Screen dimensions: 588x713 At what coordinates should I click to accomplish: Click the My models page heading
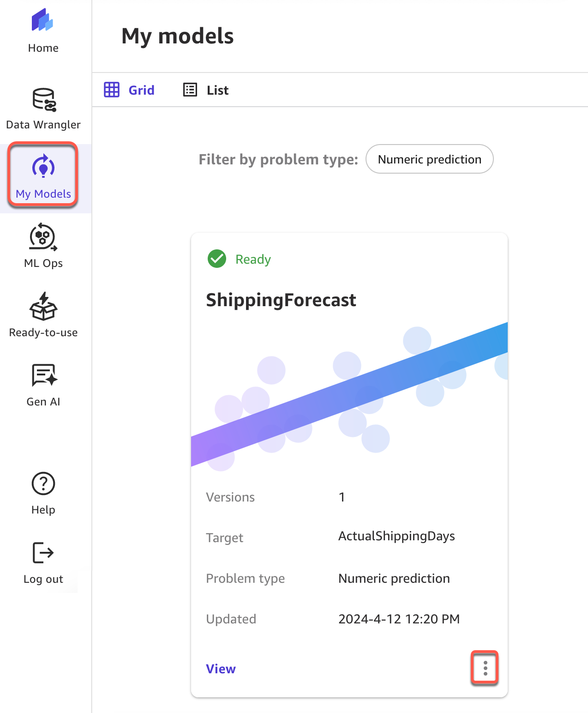coord(178,36)
